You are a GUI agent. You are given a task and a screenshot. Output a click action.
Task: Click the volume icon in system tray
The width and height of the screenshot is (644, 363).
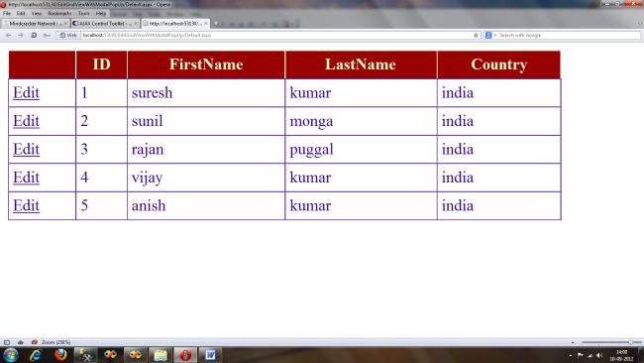point(599,355)
